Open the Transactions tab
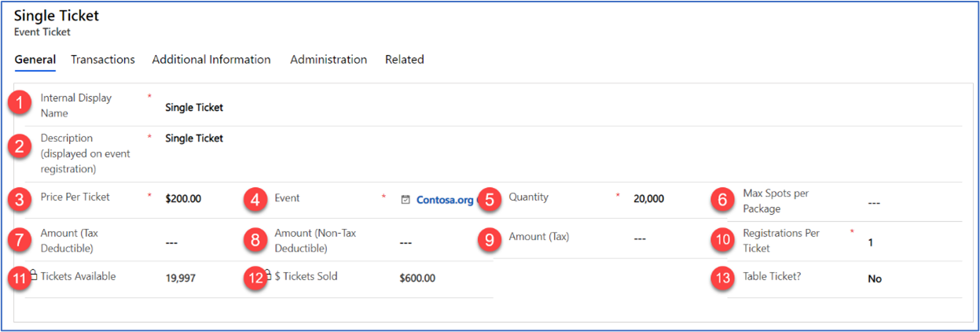The width and height of the screenshot is (980, 332). click(103, 60)
